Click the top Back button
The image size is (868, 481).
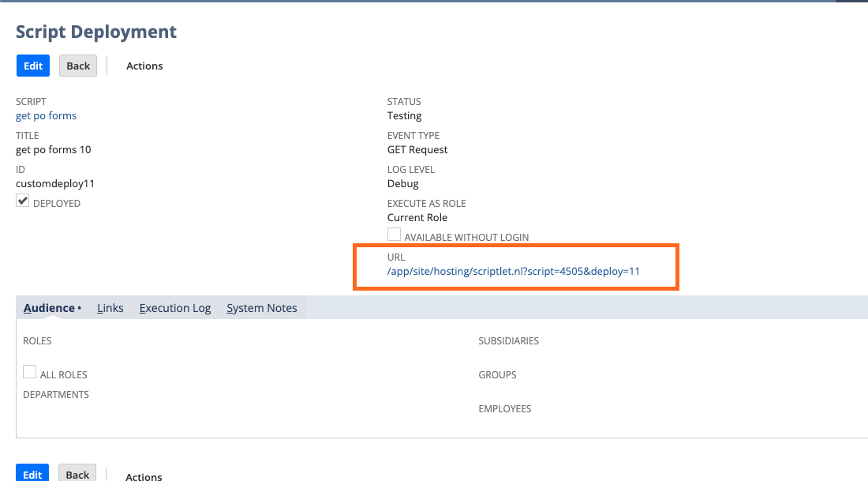pyautogui.click(x=77, y=66)
